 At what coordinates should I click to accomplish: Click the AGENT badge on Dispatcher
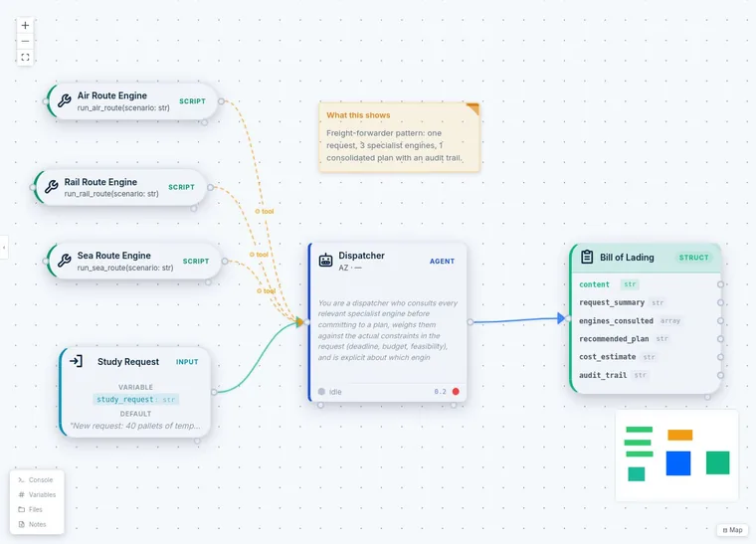(x=442, y=262)
